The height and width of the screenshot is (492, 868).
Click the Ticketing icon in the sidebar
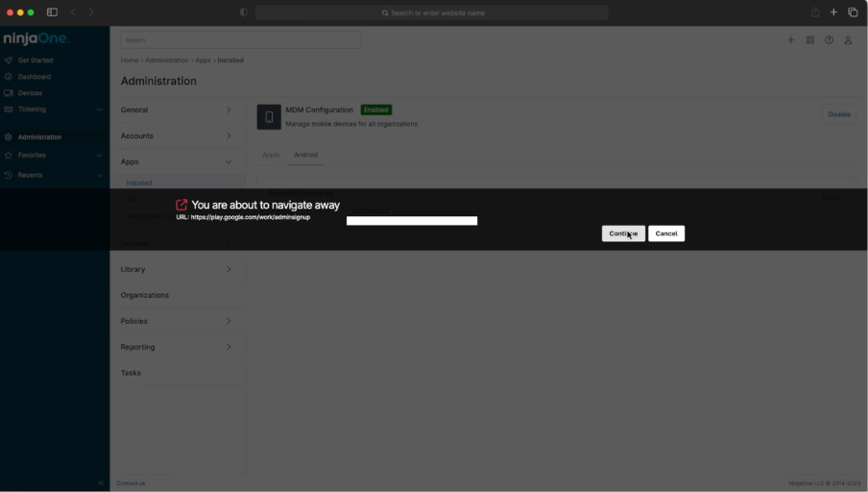pos(9,110)
